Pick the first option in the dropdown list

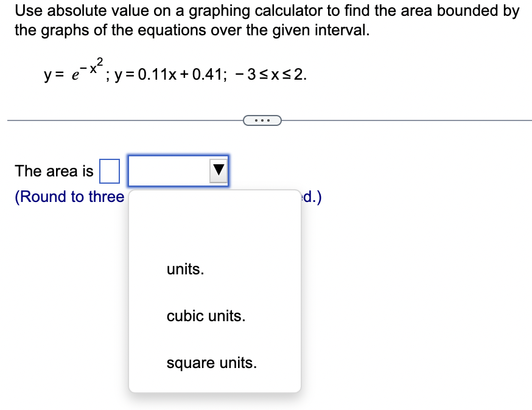(184, 269)
